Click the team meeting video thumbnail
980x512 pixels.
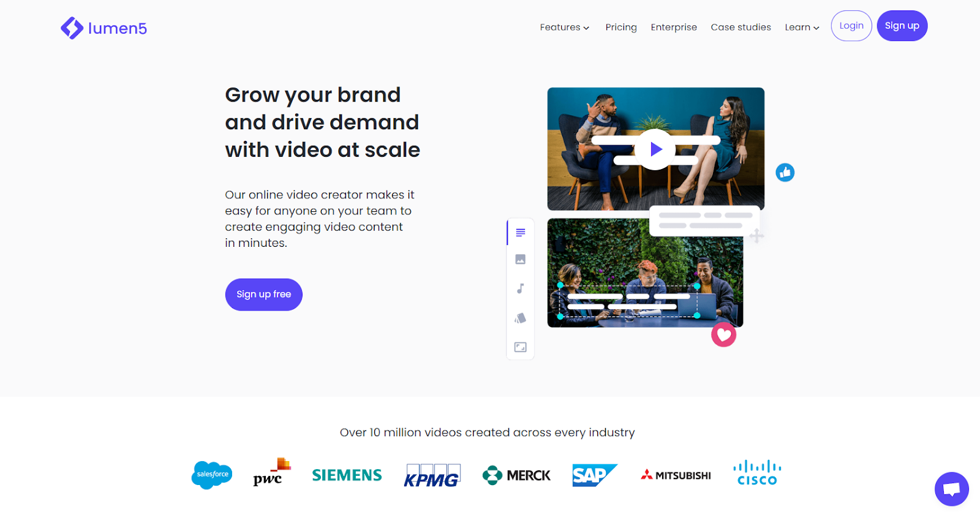pyautogui.click(x=645, y=273)
